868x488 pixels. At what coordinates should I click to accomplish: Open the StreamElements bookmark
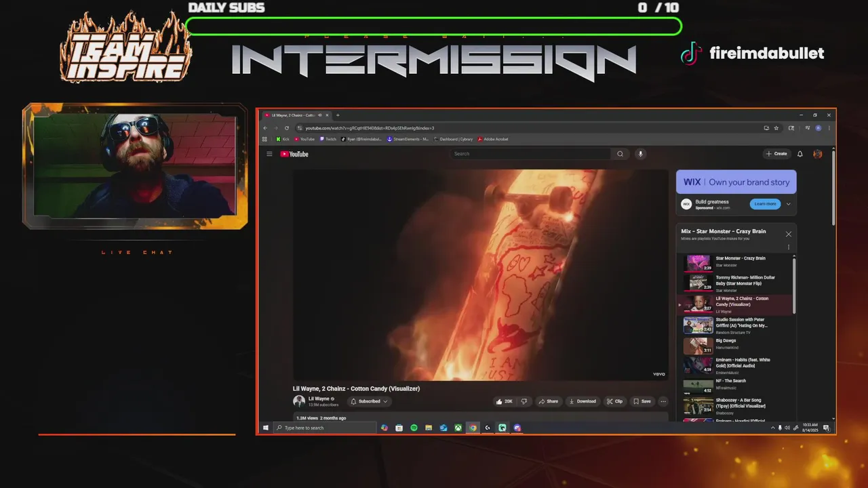[x=408, y=139]
